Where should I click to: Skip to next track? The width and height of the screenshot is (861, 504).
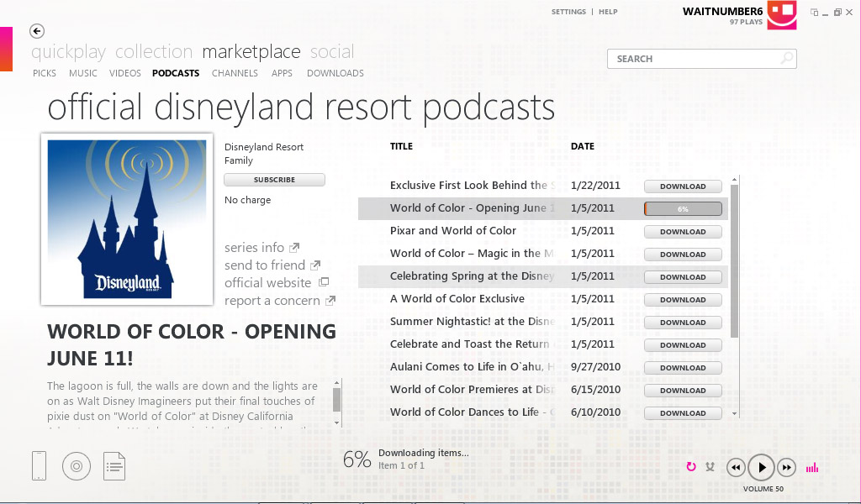[786, 468]
